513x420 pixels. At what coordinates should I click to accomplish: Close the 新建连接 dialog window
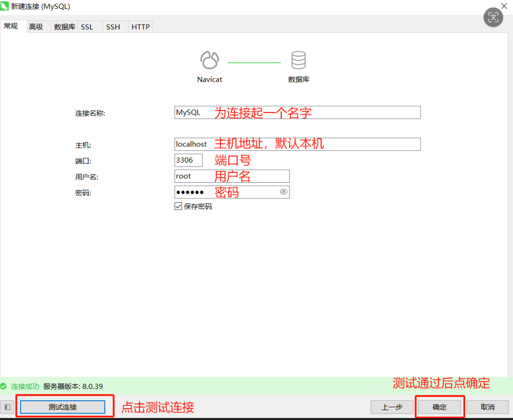pyautogui.click(x=504, y=6)
